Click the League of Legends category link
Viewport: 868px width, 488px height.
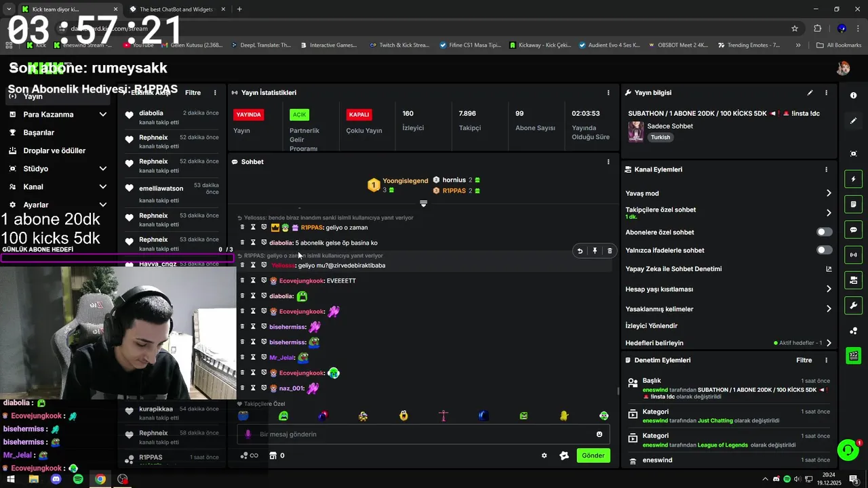(722, 445)
